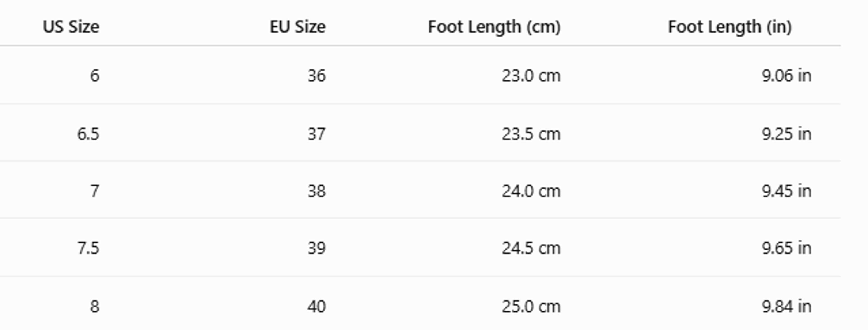
Task: Select EU size 37 cell
Action: tap(317, 134)
